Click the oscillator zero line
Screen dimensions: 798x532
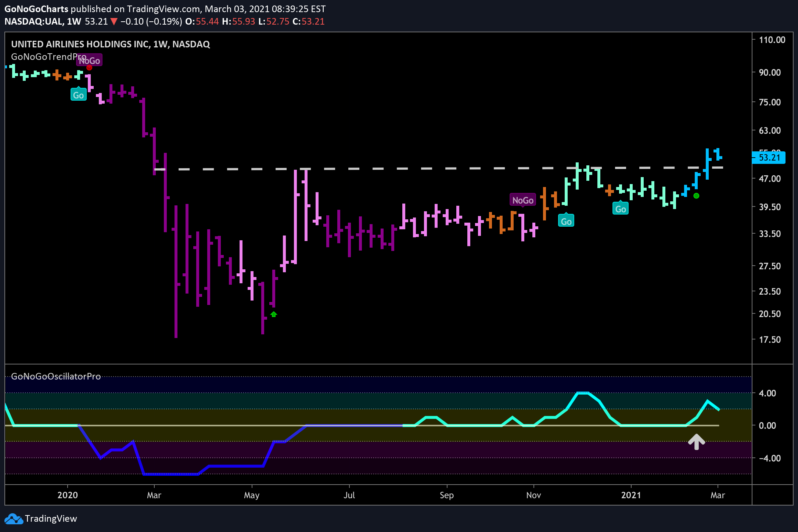click(362, 425)
